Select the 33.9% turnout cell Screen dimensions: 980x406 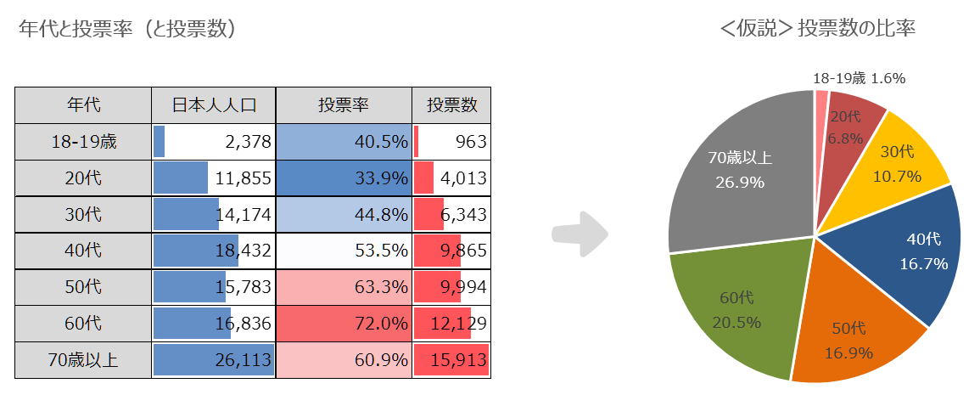pyautogui.click(x=344, y=178)
